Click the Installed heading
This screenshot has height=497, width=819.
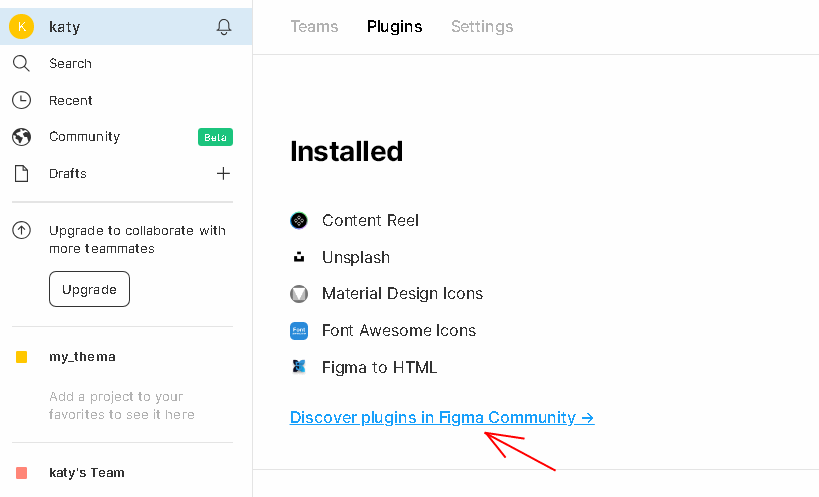click(x=346, y=151)
